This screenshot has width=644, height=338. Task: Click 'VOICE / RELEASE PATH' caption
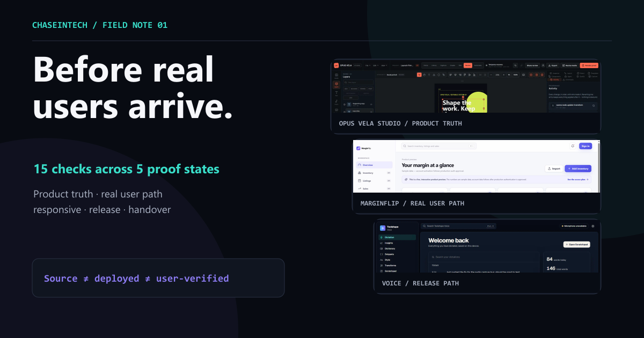pyautogui.click(x=420, y=283)
